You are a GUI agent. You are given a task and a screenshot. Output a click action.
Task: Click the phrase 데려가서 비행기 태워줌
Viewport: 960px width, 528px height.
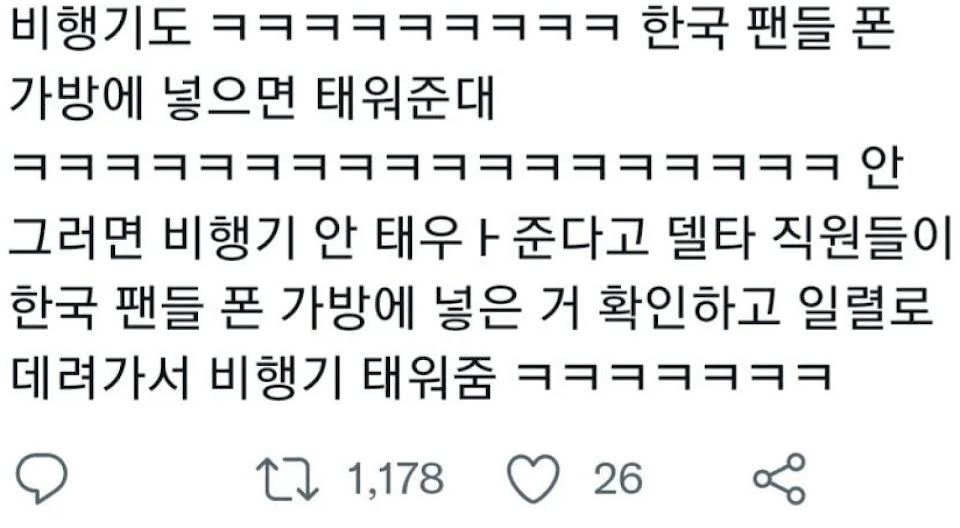click(x=253, y=373)
